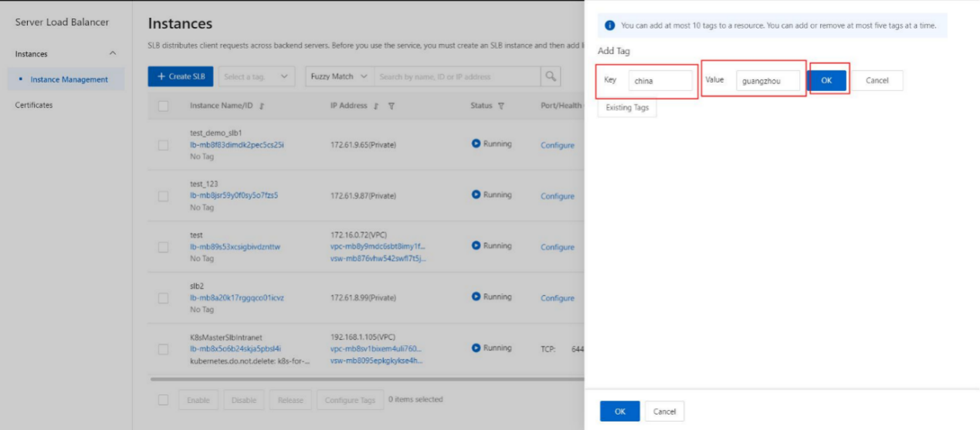Screen dimensions: 980x430
Task: Open Certificates in the sidebar
Action: [34, 105]
